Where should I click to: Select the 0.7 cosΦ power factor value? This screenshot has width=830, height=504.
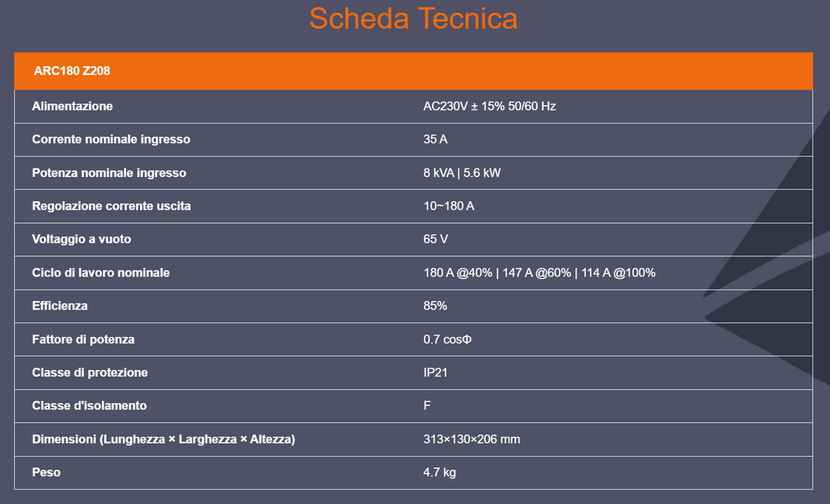[x=447, y=339]
